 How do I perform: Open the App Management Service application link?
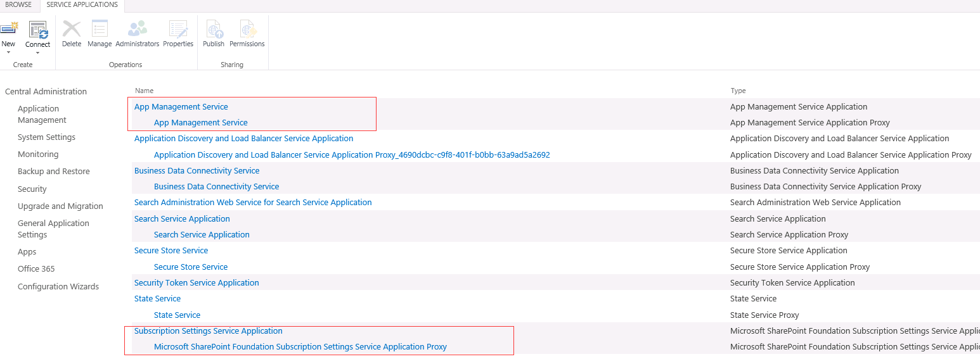click(181, 106)
